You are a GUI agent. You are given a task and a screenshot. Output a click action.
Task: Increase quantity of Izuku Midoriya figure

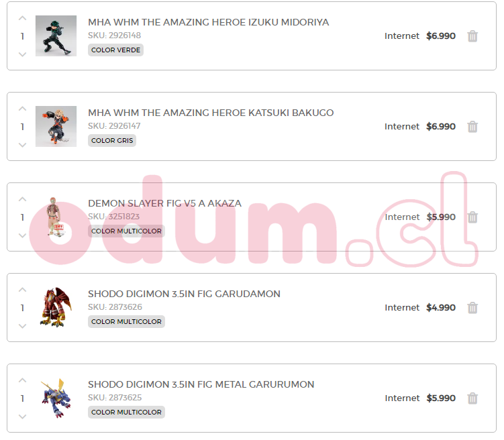(x=22, y=18)
